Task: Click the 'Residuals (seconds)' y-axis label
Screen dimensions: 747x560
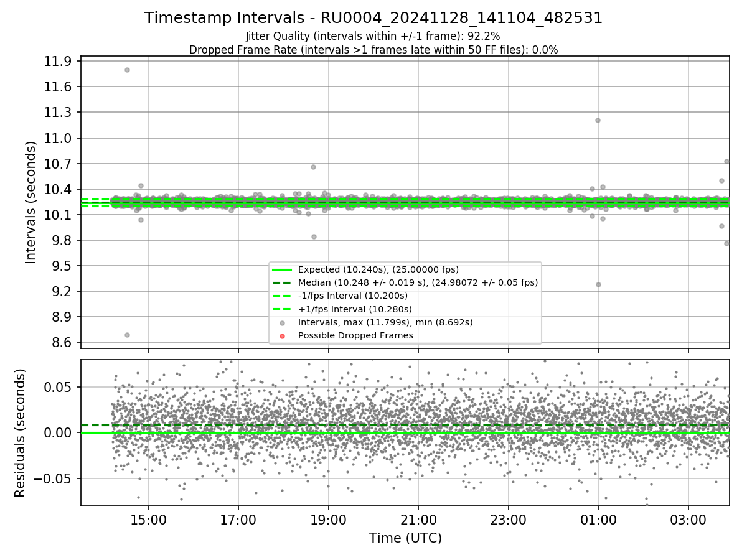Action: [x=20, y=432]
